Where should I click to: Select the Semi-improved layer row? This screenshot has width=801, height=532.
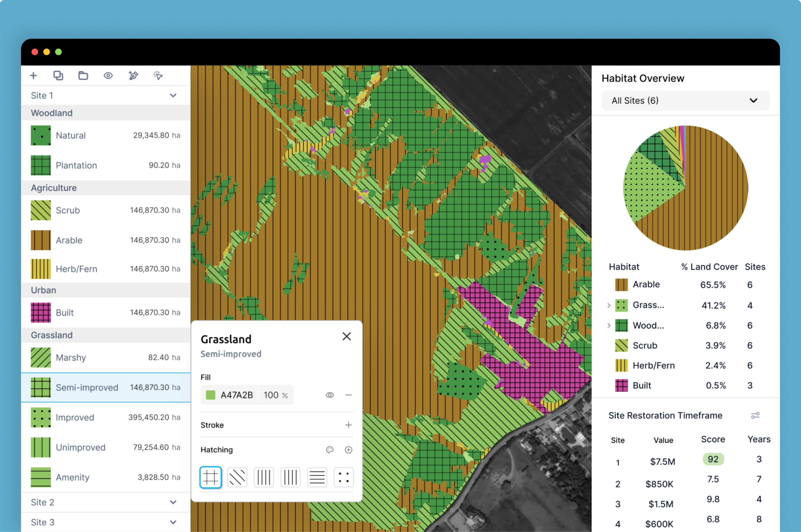(106, 387)
